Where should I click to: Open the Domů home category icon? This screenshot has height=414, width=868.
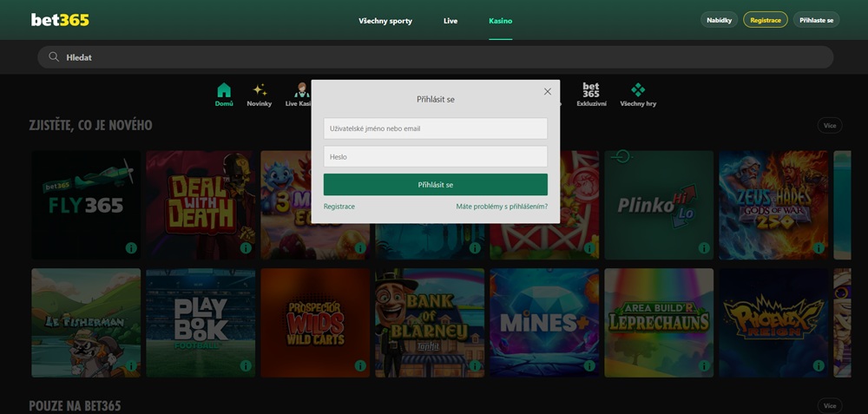[x=224, y=90]
